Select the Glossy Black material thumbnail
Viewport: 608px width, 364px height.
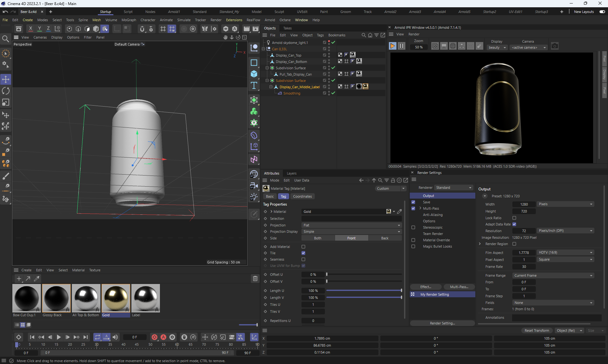pyautogui.click(x=56, y=298)
